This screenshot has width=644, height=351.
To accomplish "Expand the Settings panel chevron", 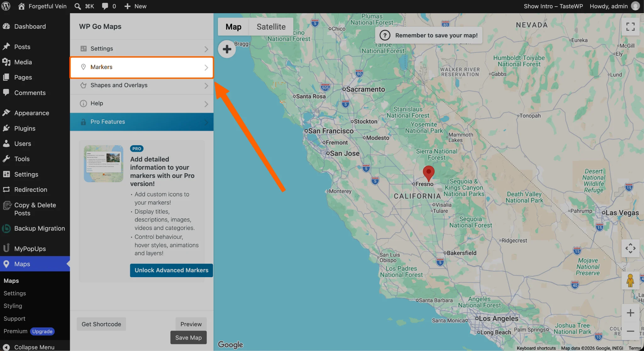I will [206, 49].
